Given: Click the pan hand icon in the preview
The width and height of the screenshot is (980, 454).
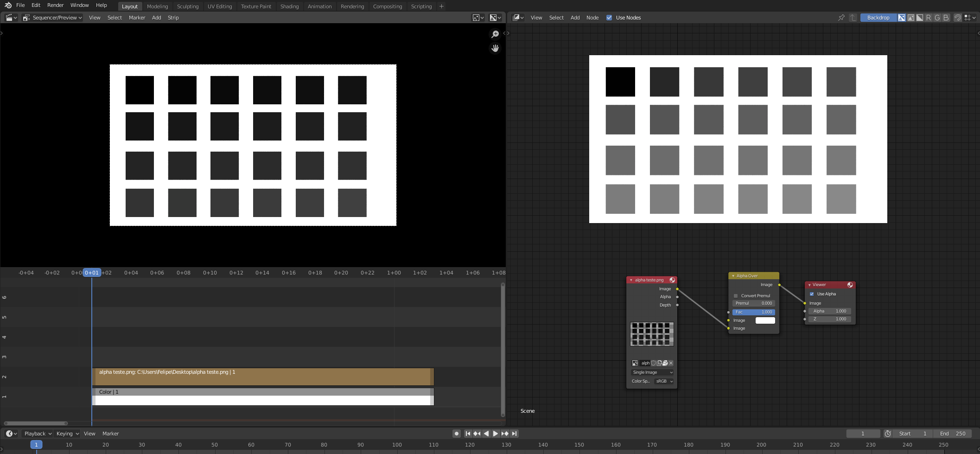Looking at the screenshot, I should click(495, 48).
